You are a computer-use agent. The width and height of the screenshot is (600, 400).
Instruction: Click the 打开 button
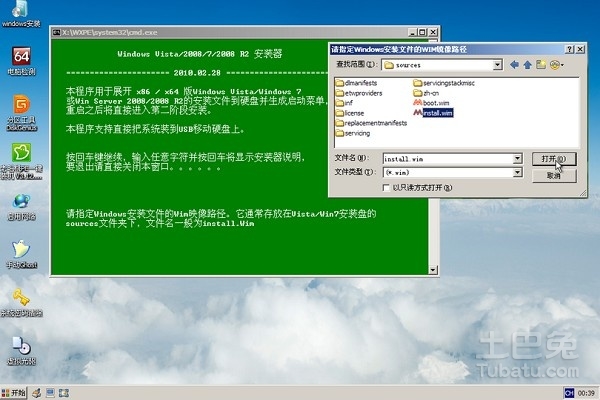554,159
